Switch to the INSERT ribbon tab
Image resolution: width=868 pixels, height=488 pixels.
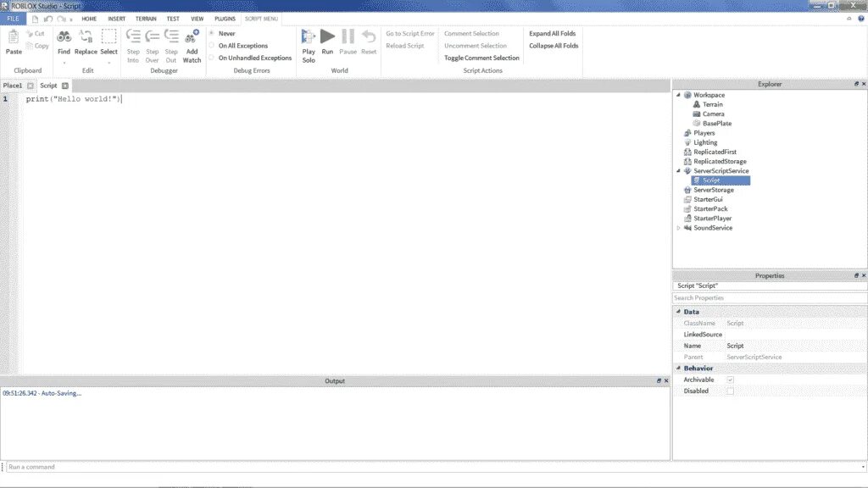click(x=116, y=19)
